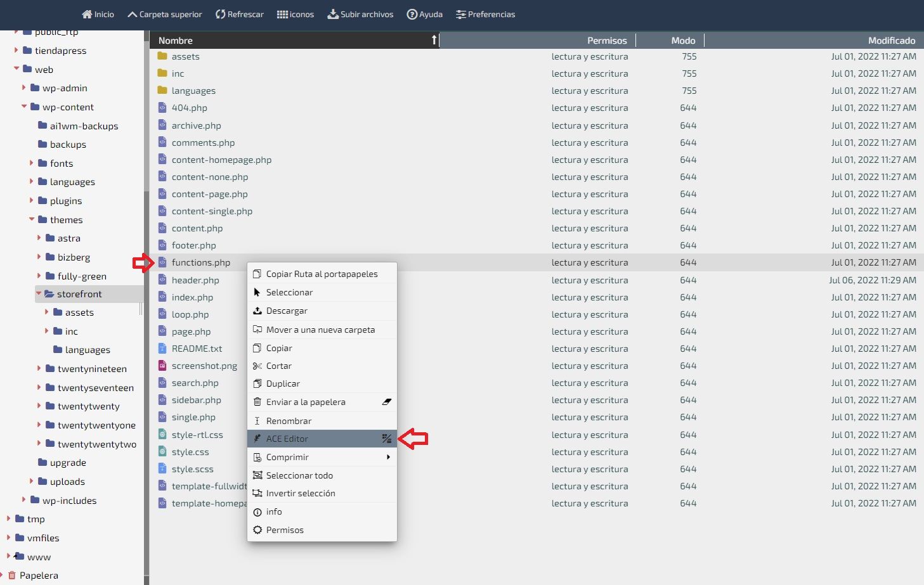Collapse the wp-content folder arrow

(x=24, y=106)
